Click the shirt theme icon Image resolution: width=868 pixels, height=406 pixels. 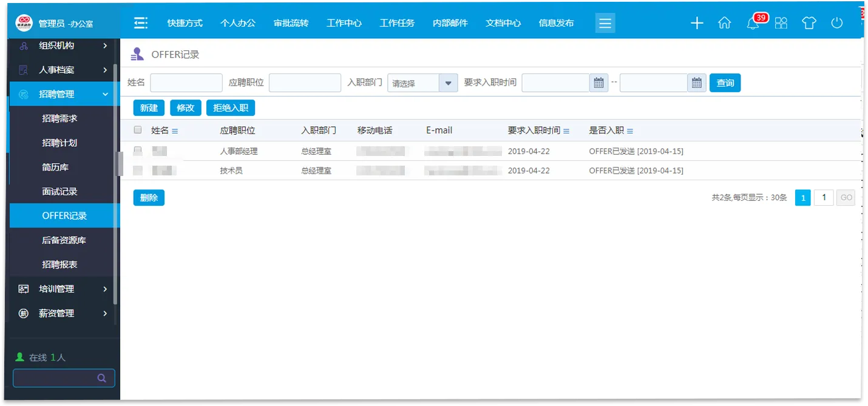tap(809, 22)
